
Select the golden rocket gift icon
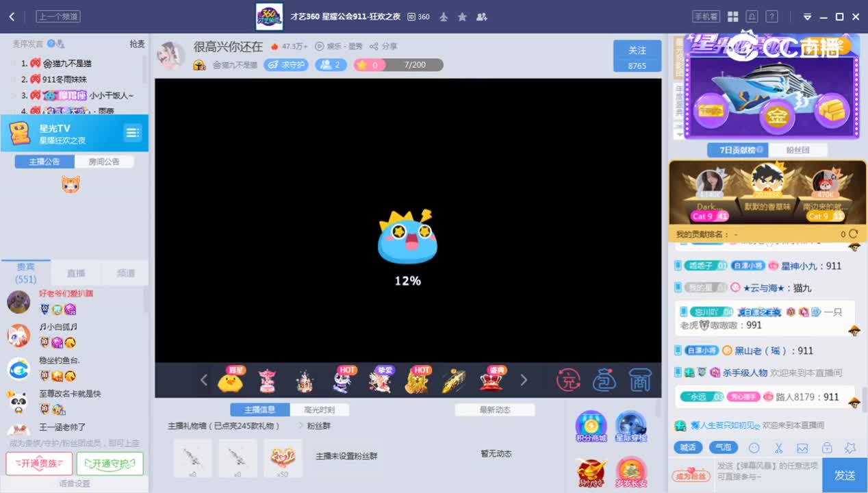(454, 380)
